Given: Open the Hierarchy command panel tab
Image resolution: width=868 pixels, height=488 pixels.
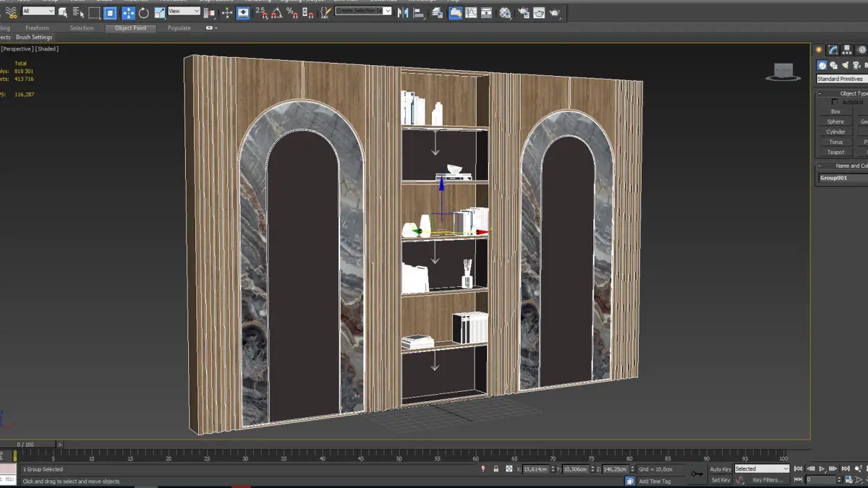Looking at the screenshot, I should (x=847, y=50).
